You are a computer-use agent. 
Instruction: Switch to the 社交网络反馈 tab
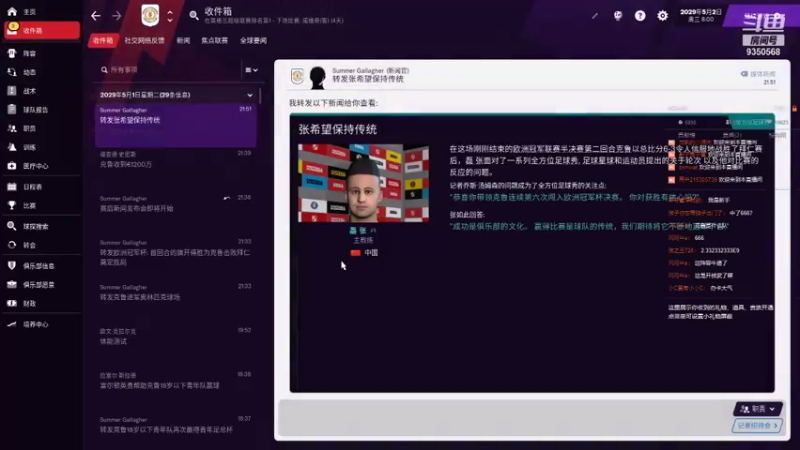144,40
